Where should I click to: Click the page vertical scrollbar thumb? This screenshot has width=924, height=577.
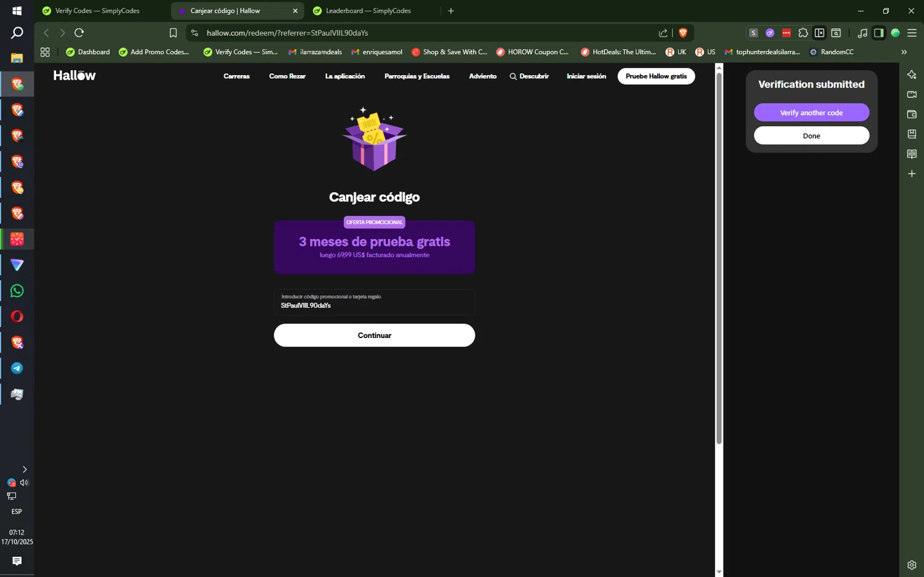click(719, 259)
